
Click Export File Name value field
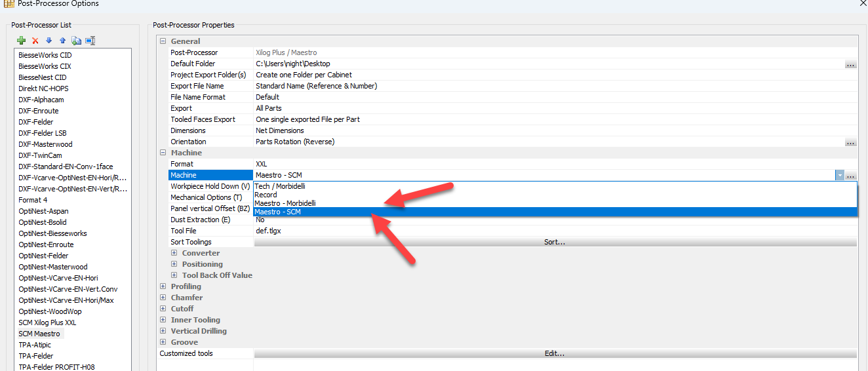pyautogui.click(x=555, y=86)
